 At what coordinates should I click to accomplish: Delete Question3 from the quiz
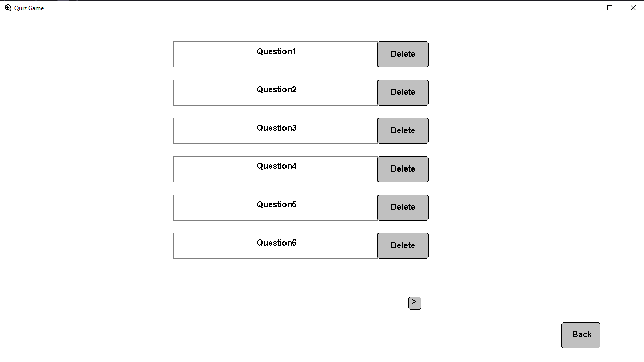pyautogui.click(x=402, y=131)
